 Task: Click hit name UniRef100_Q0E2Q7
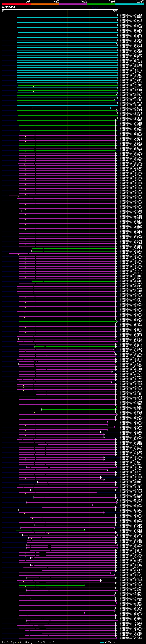click(131, 55)
